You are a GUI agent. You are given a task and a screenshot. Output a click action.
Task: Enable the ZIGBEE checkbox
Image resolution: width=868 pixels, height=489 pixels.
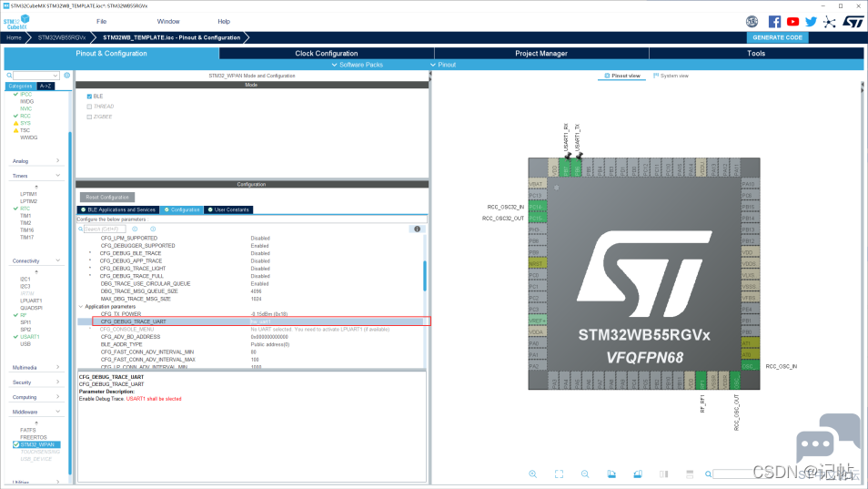[89, 117]
